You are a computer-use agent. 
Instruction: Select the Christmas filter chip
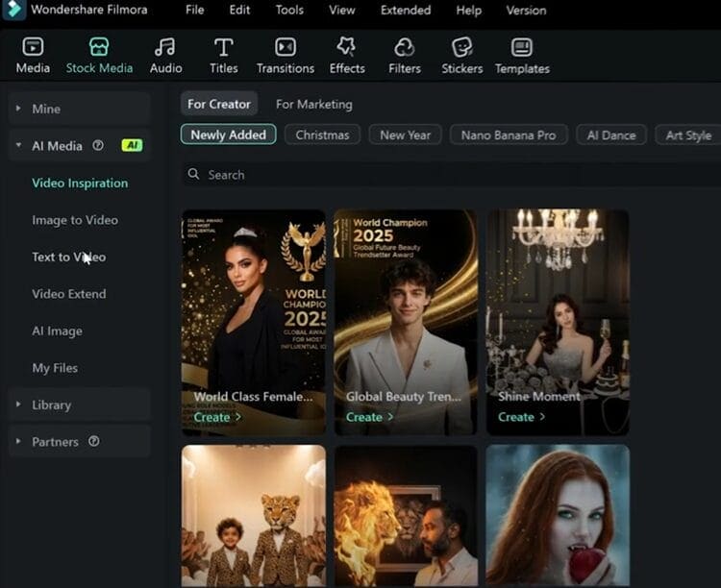[322, 135]
